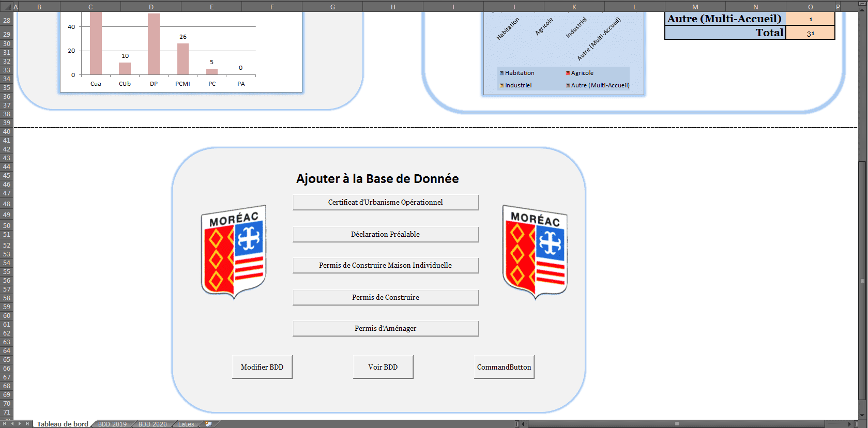Screen dimensions: 868x428
Task: Select row 60 header
Action: (x=6, y=316)
